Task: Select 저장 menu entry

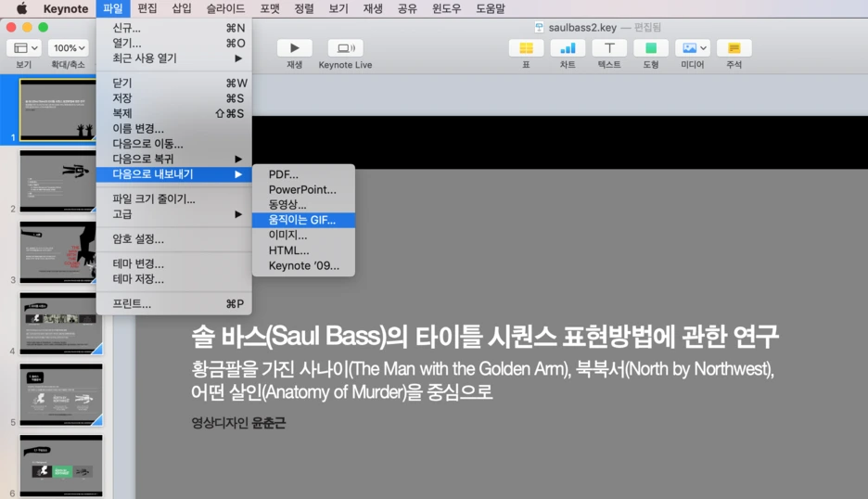Action: coord(173,98)
